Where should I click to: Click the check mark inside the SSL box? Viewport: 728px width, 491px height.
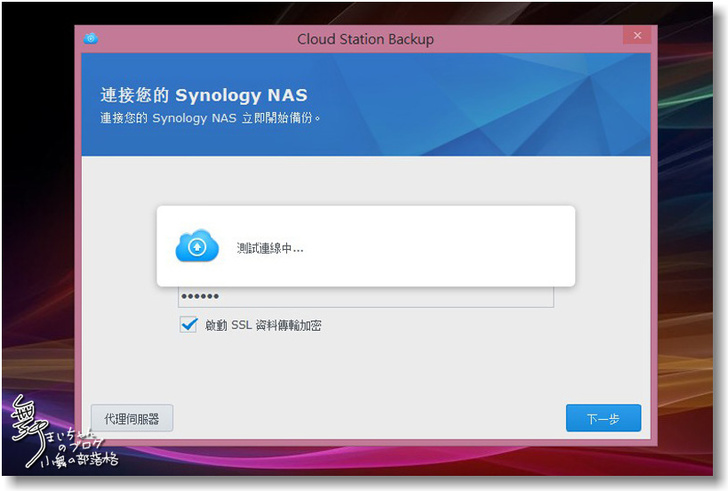pyautogui.click(x=188, y=324)
